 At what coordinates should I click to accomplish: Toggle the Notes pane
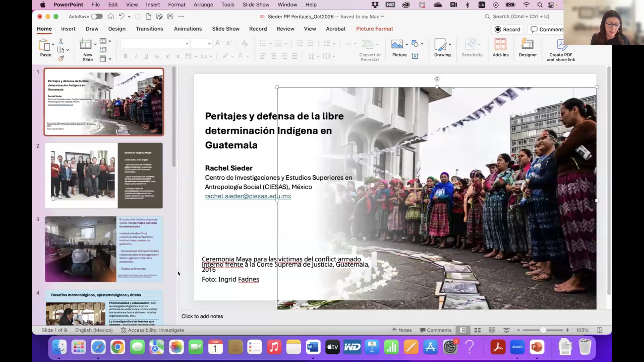pyautogui.click(x=402, y=330)
